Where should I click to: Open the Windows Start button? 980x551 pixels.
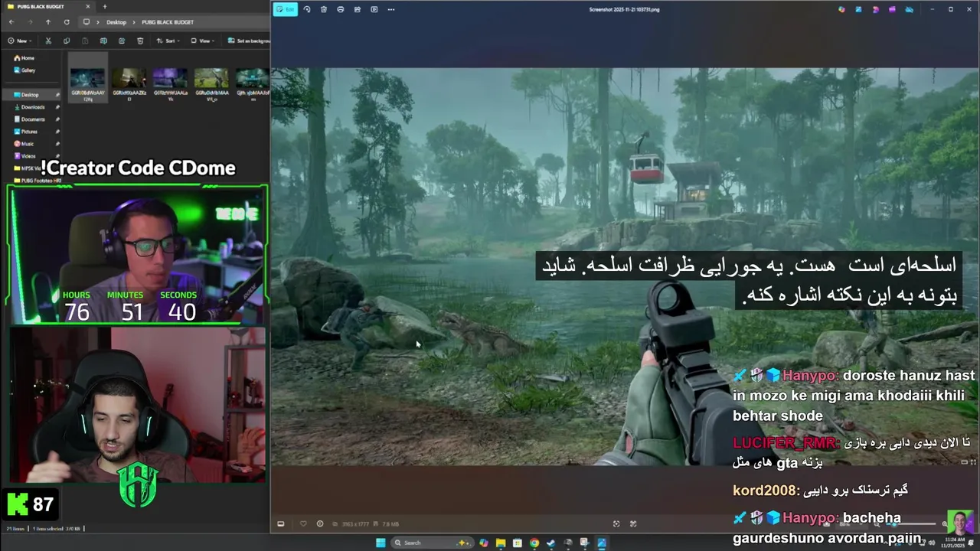coord(381,543)
